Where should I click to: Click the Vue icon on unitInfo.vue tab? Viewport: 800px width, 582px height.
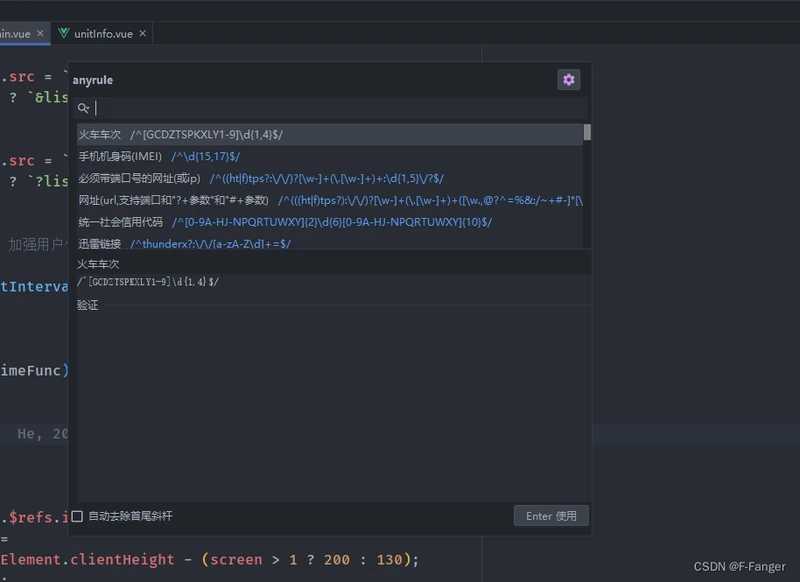[x=64, y=33]
